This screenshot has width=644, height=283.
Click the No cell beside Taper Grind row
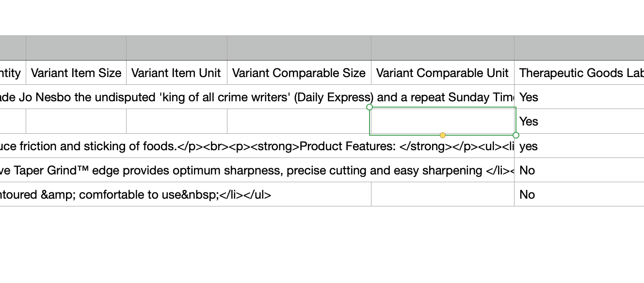click(579, 170)
